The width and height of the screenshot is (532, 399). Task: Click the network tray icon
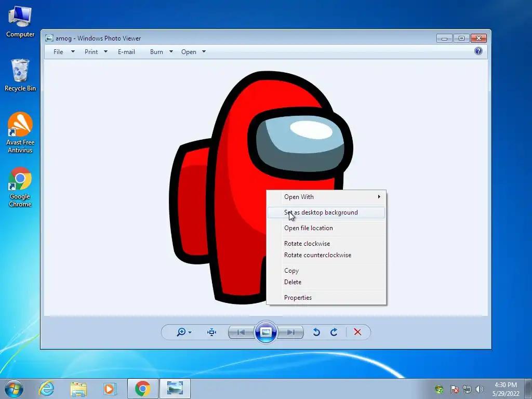pyautogui.click(x=467, y=389)
